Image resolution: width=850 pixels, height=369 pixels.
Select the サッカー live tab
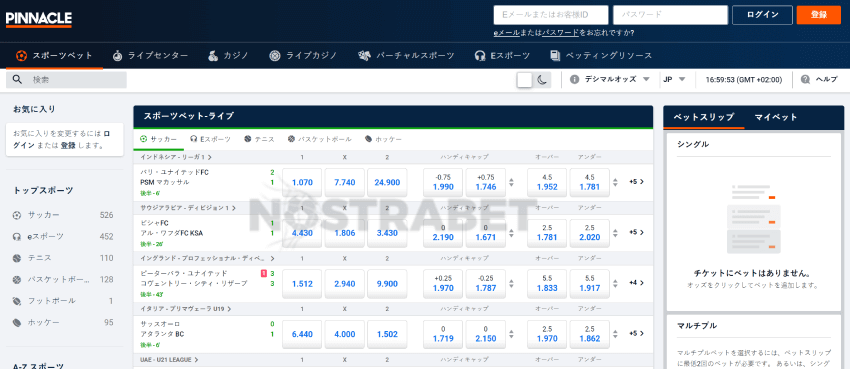[x=158, y=139]
